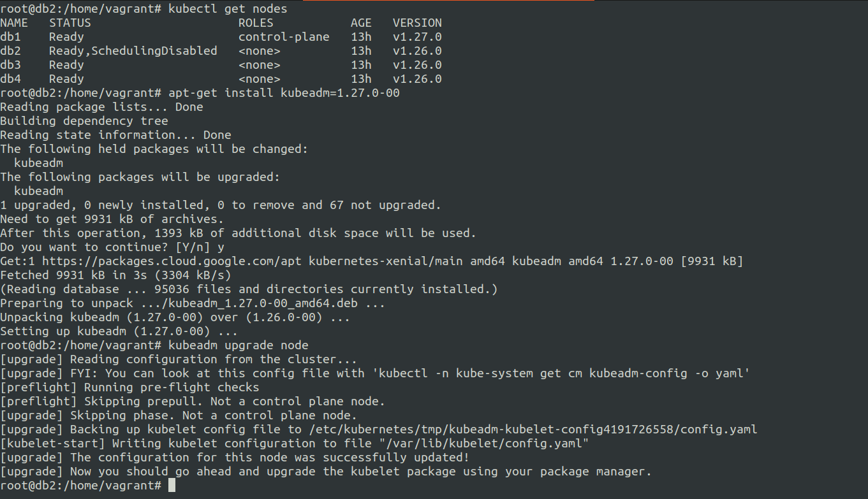Click the STATUS column header
Screen dimensions: 868x499
(x=70, y=23)
